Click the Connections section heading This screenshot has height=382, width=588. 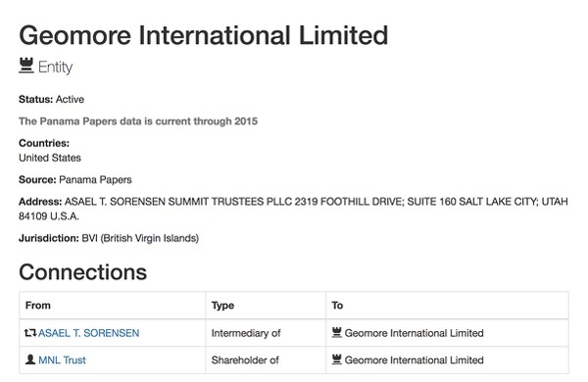[x=83, y=272]
